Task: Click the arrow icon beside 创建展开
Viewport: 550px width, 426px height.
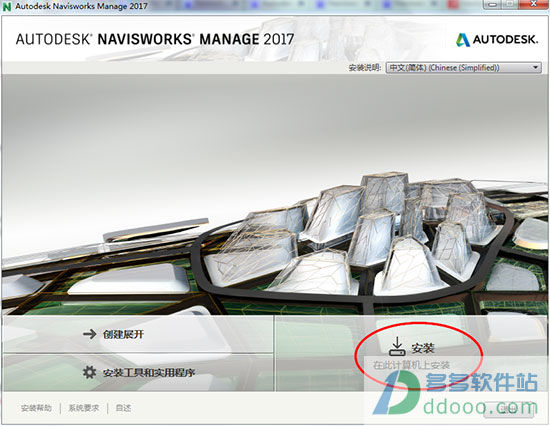Action: click(x=89, y=334)
